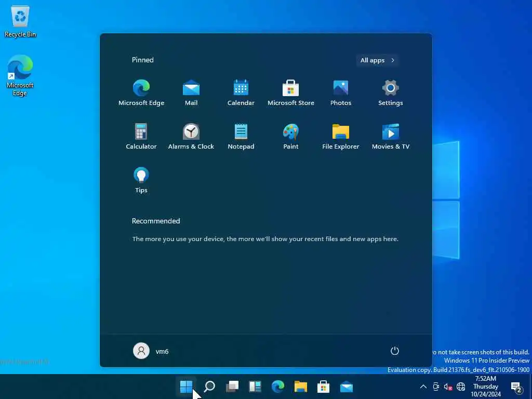This screenshot has width=532, height=399.
Task: Open the Tips app
Action: point(141,180)
